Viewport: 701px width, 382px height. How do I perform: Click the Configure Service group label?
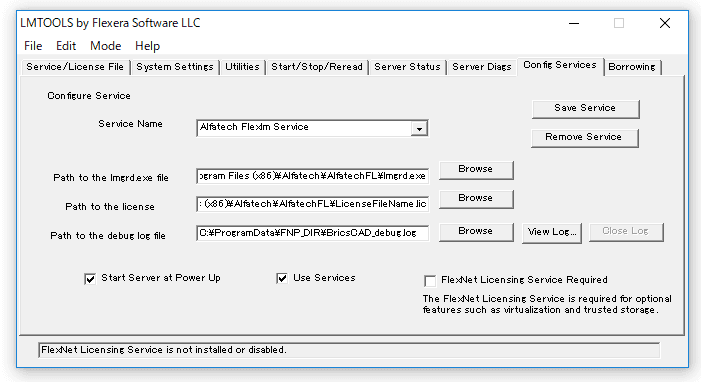coord(89,96)
